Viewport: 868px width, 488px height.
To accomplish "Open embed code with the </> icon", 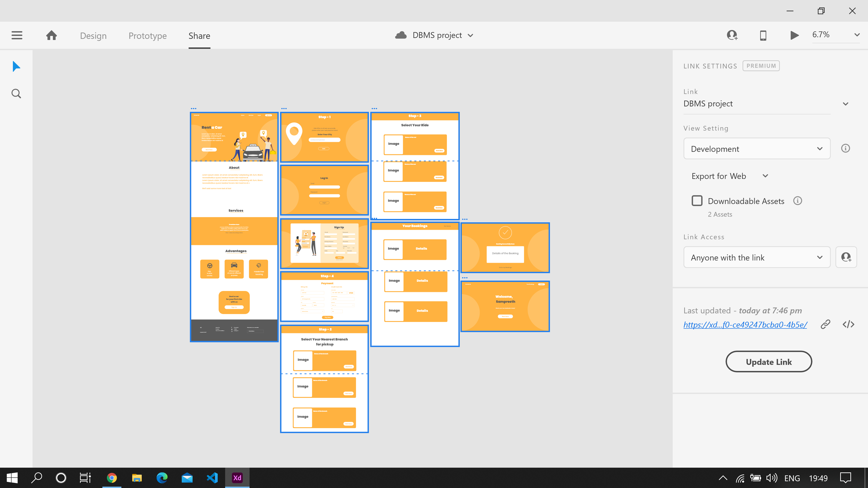I will [x=849, y=324].
